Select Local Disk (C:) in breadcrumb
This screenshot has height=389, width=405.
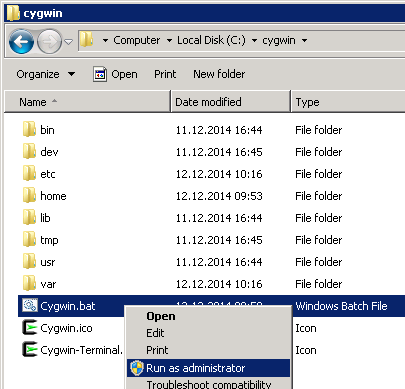pos(211,40)
